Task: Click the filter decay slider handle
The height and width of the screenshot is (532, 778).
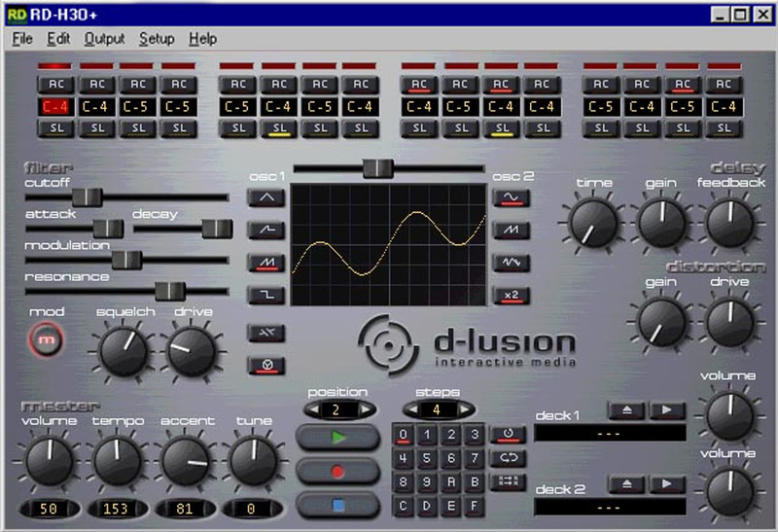Action: 217,229
